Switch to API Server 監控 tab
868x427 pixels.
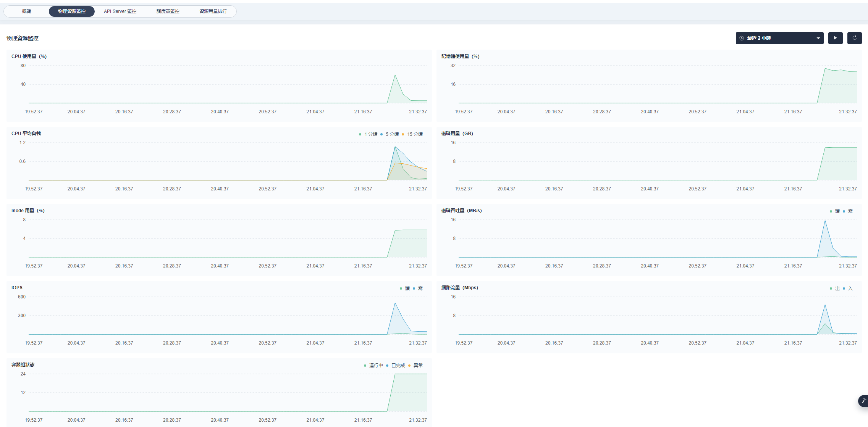[x=120, y=11]
